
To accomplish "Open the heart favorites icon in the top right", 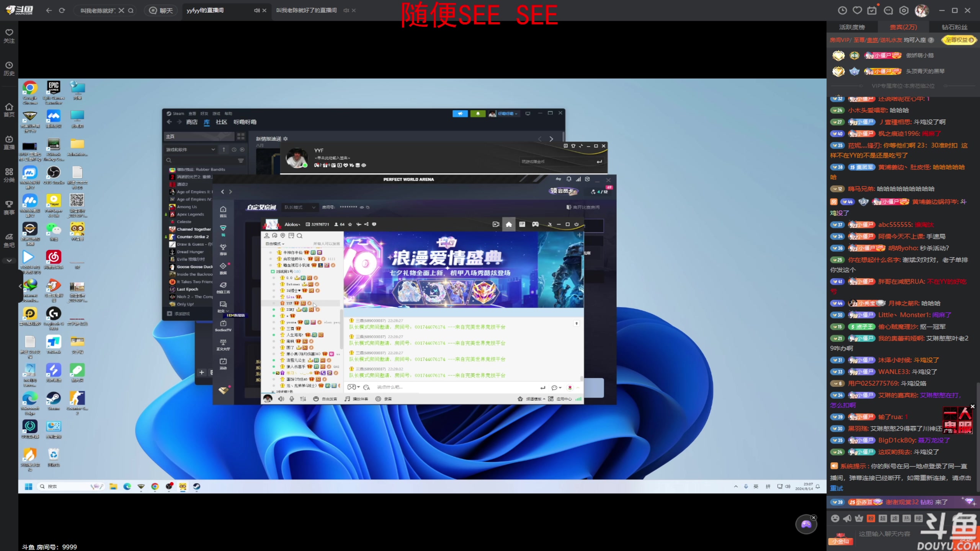I will point(857,10).
